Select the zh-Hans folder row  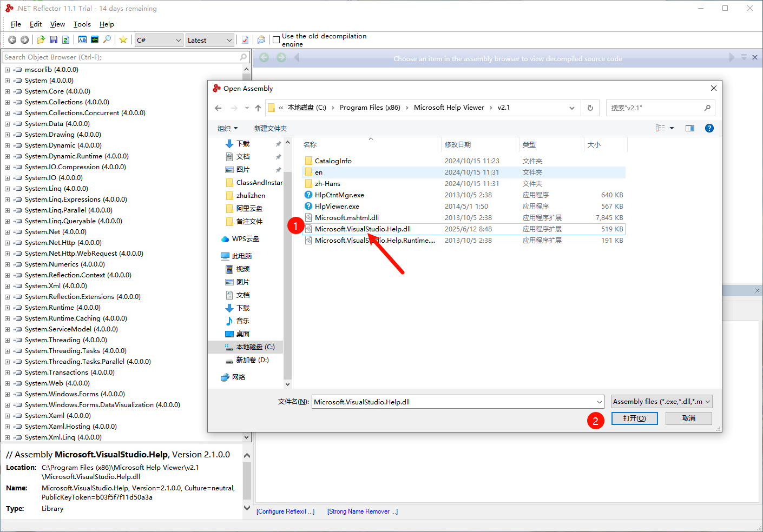tap(464, 184)
